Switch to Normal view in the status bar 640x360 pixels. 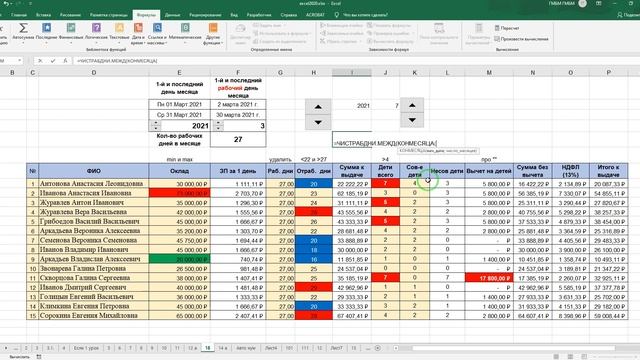click(x=556, y=356)
